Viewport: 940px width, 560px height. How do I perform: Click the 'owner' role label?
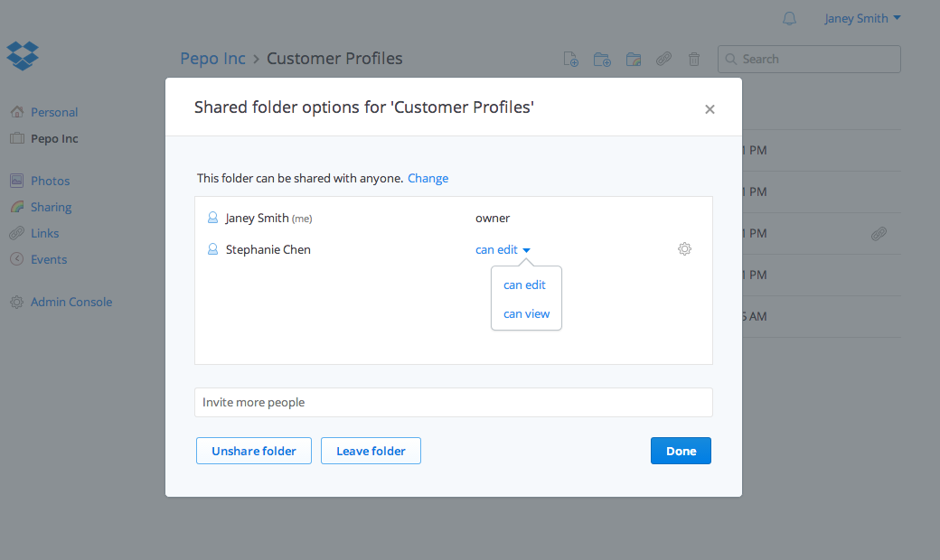[493, 218]
